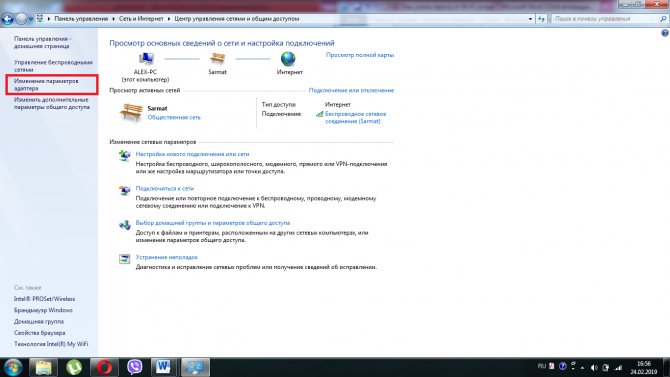Open the Windows Start button
This screenshot has height=377, width=670.
[x=13, y=367]
